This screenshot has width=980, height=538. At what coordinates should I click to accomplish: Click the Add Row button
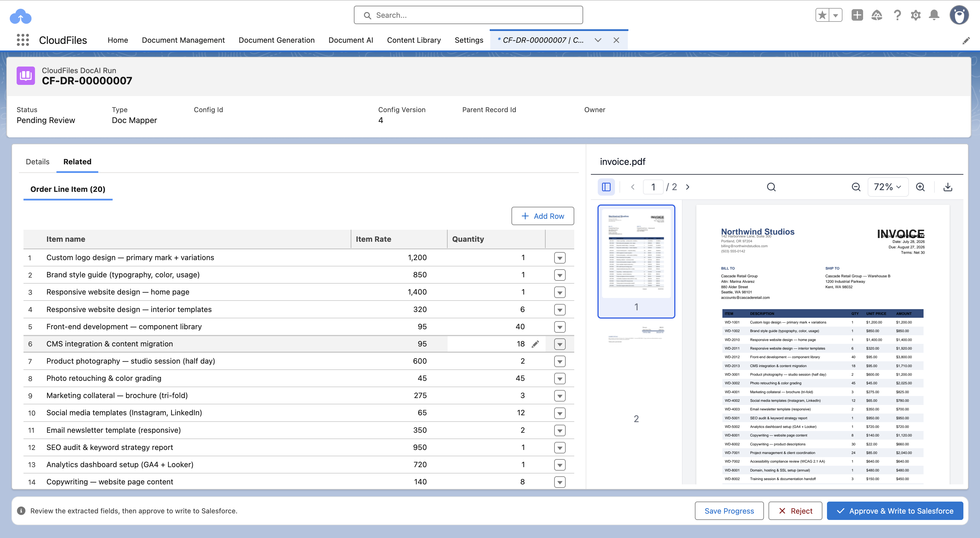click(542, 216)
